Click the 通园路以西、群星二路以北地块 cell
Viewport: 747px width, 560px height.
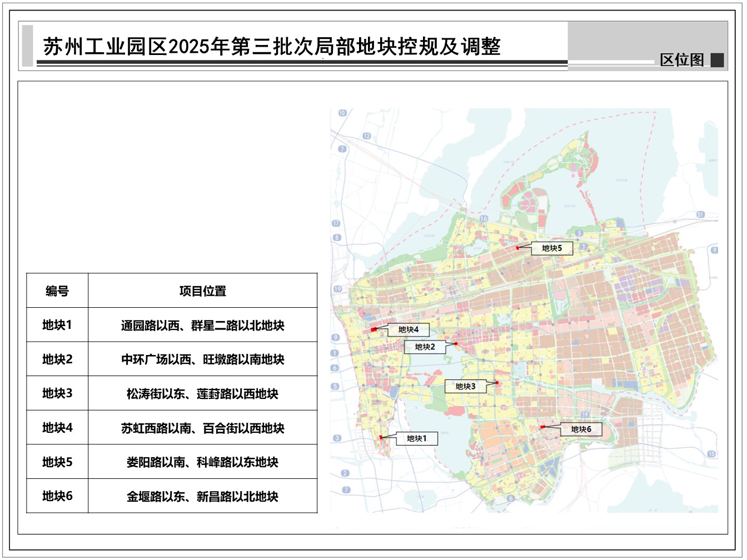tap(202, 325)
